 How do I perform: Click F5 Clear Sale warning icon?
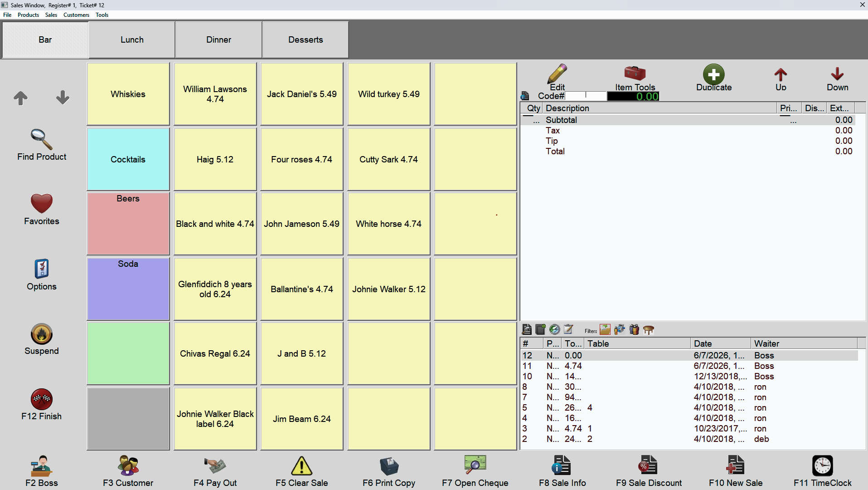tap(302, 466)
